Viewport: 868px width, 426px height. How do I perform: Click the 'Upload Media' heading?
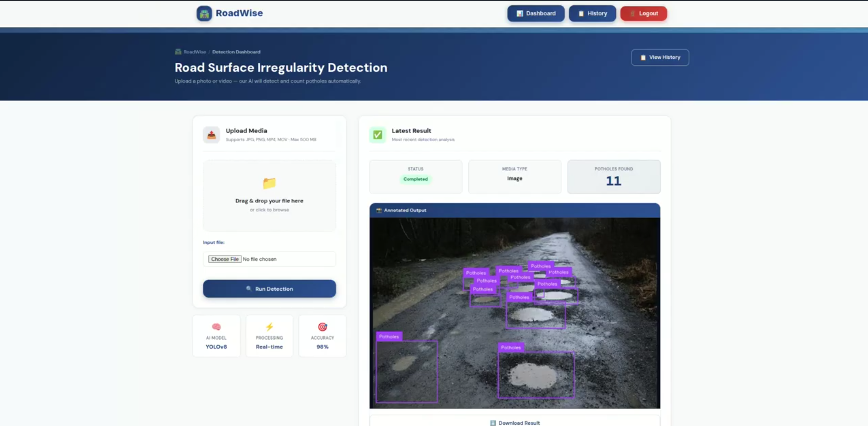point(246,131)
